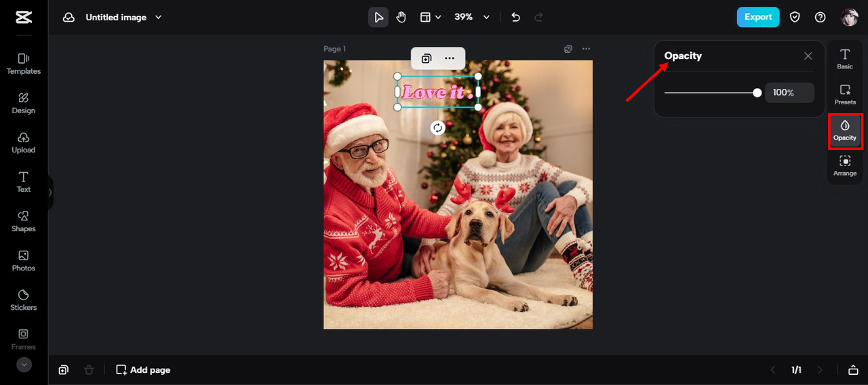Viewport: 868px width, 385px height.
Task: Open the Untitled image name dropdown
Action: 123,18
